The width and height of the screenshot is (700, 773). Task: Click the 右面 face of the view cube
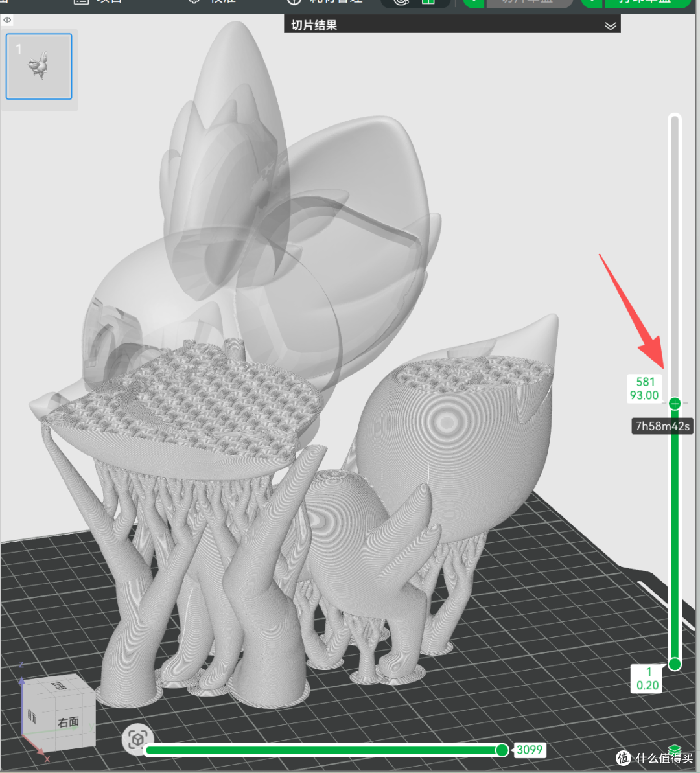click(68, 722)
